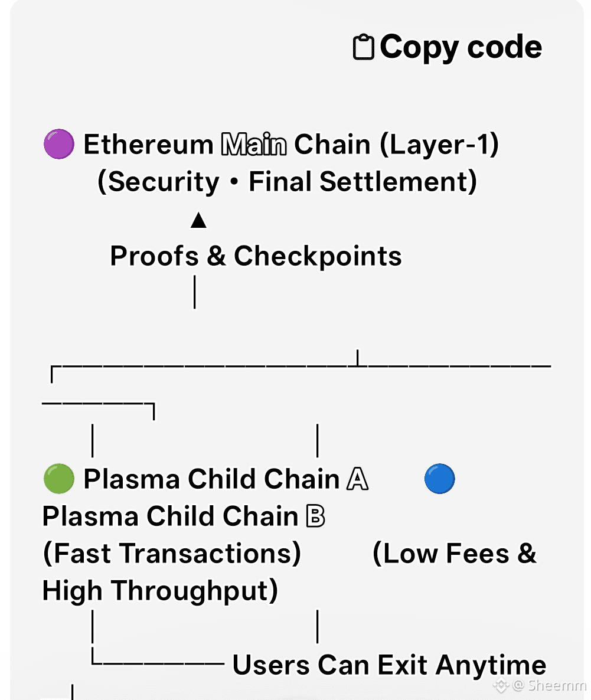Screen dimensions: 591x700
Task: Click the text "(Layer-1)"
Action: 438,145
